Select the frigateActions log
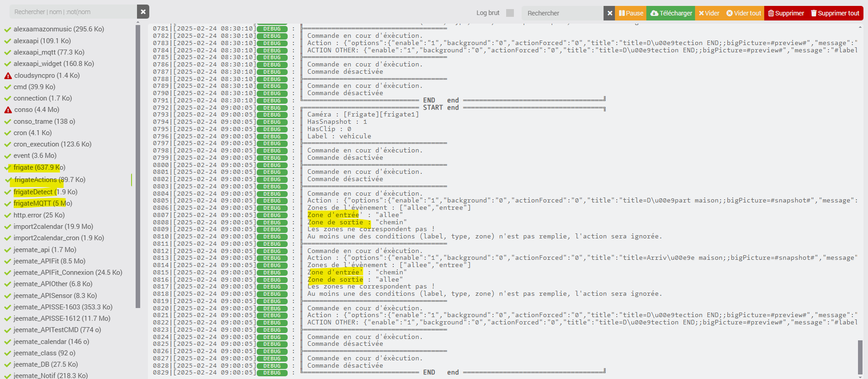 point(50,180)
